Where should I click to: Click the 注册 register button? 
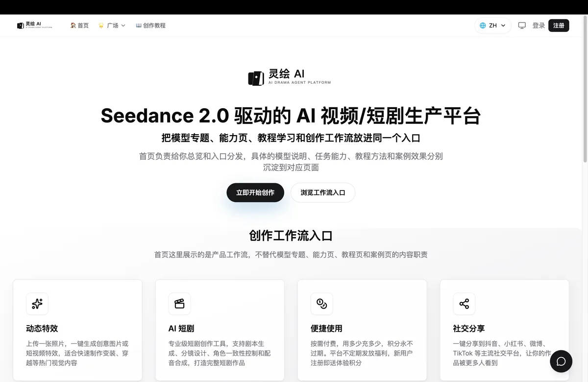pyautogui.click(x=559, y=25)
